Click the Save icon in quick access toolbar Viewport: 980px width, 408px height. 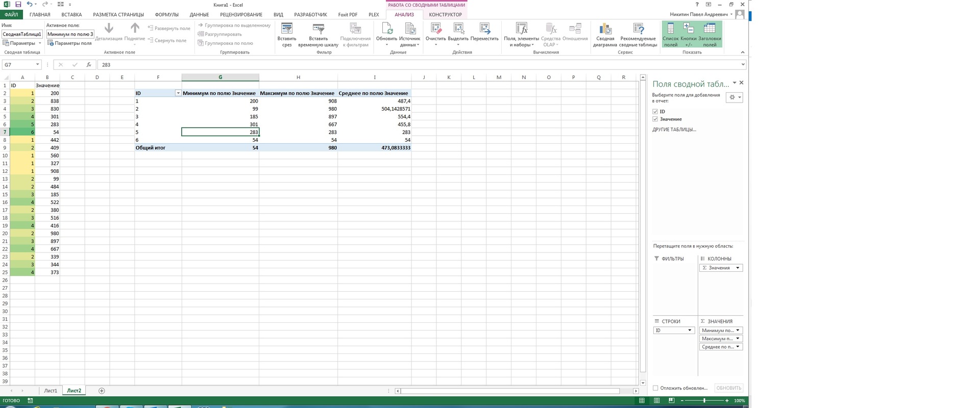click(x=18, y=5)
